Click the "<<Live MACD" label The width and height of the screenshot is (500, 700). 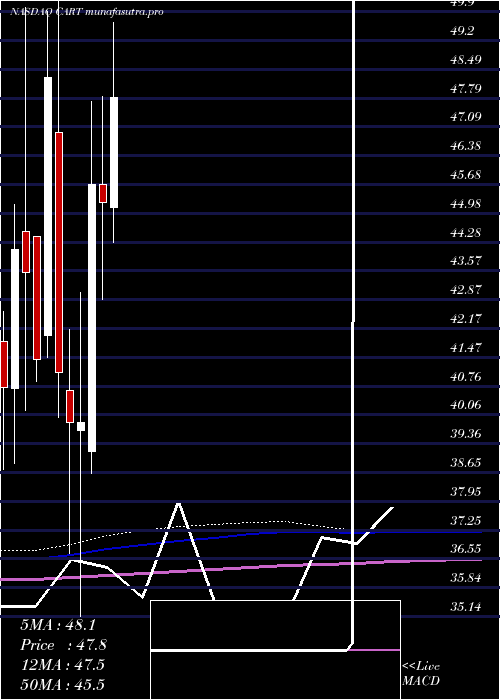421,673
